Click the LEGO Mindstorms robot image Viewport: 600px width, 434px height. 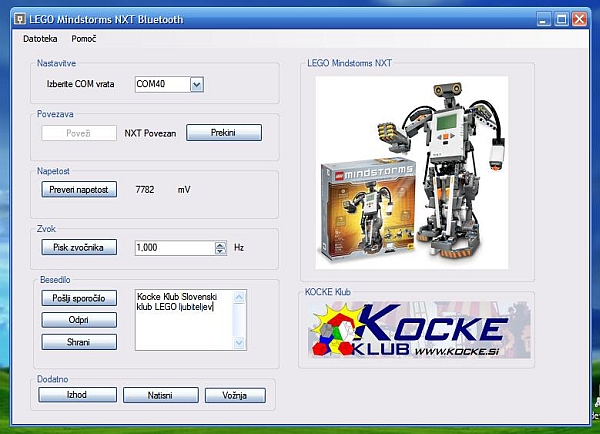[412, 172]
